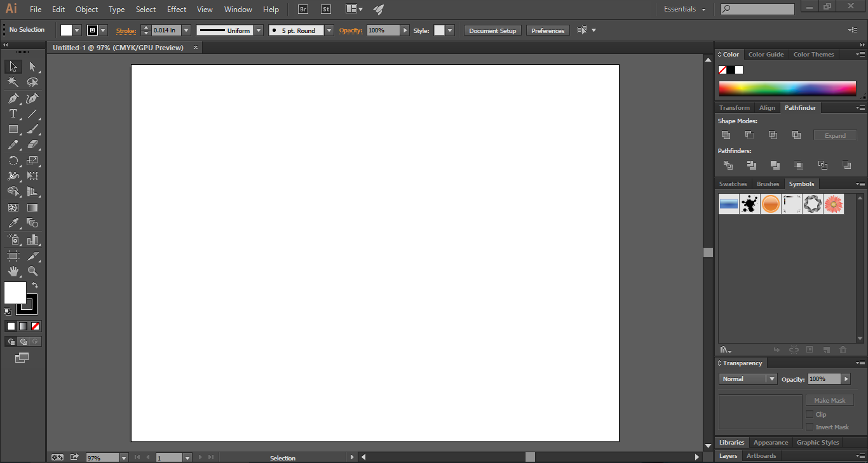This screenshot has height=463, width=868.
Task: Click the orange Stroke label link
Action: (126, 30)
